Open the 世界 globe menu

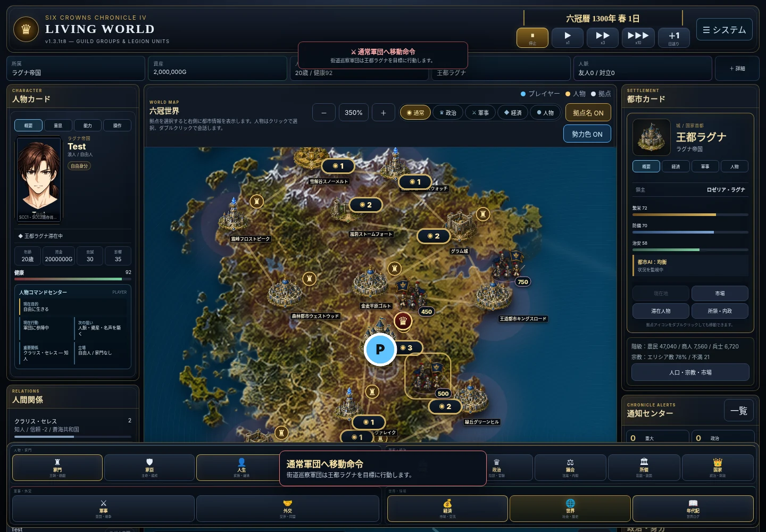click(x=570, y=509)
